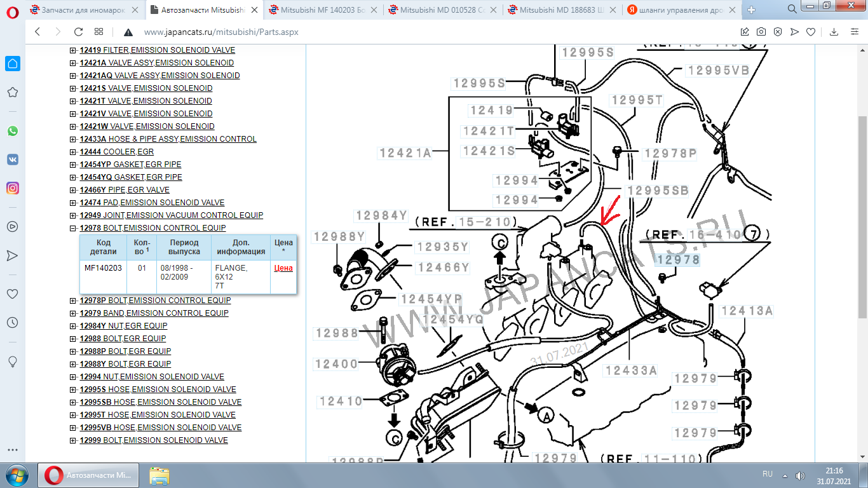
Task: Add page to bookmarks with heart icon
Action: pos(811,32)
